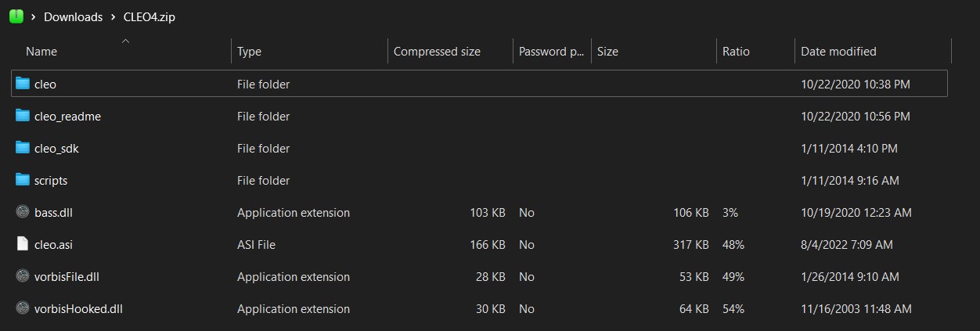Click the green zip archive icon in breadcrumb
The width and height of the screenshot is (980, 331).
click(16, 16)
